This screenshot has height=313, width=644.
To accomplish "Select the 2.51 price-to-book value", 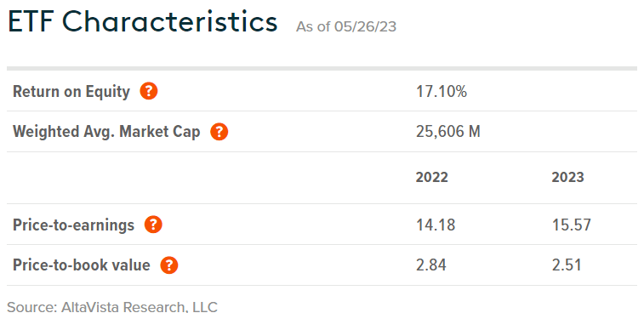I will (567, 265).
